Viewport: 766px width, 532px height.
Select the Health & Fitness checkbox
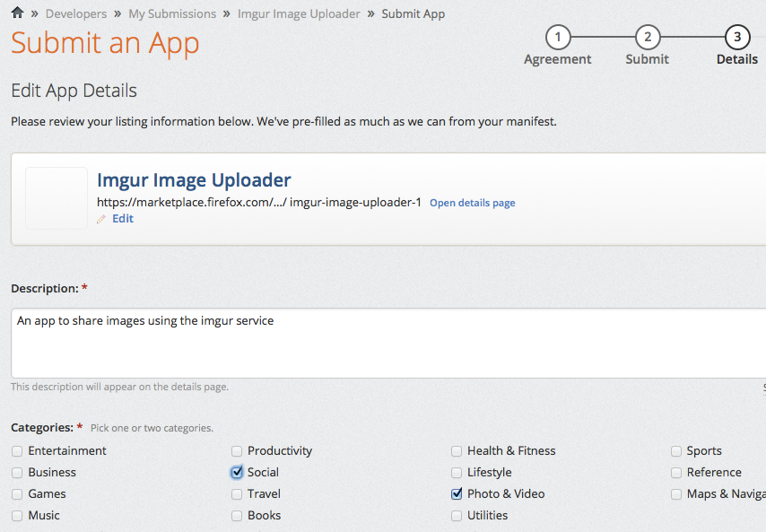(457, 451)
